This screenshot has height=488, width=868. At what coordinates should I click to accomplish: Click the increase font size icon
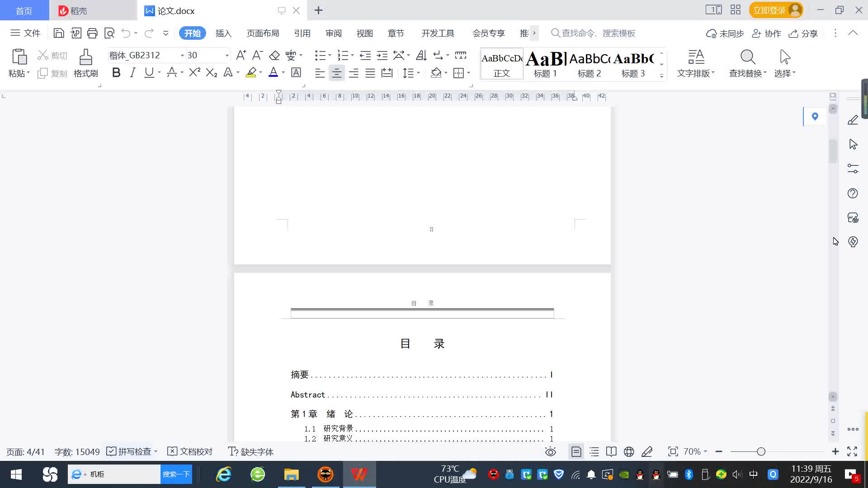[x=241, y=55]
